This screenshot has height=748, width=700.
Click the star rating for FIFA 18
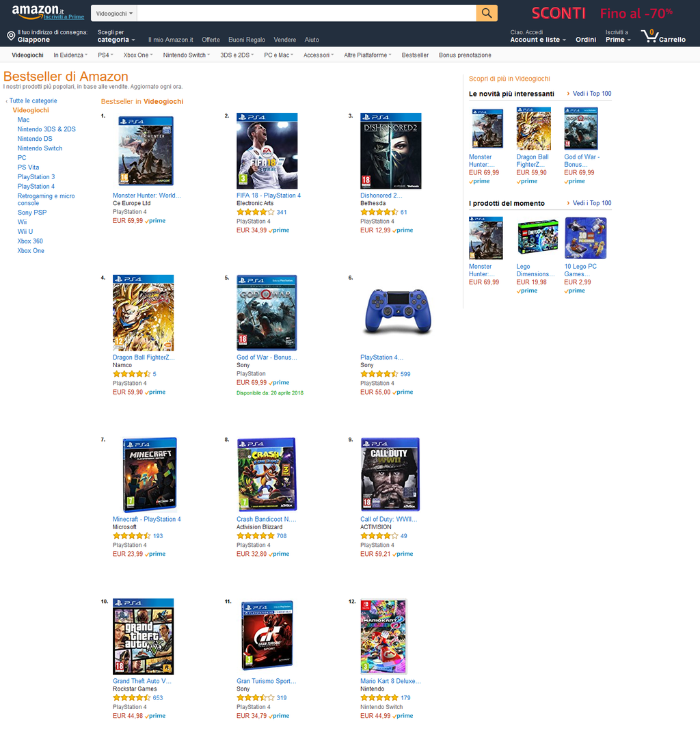coord(256,212)
